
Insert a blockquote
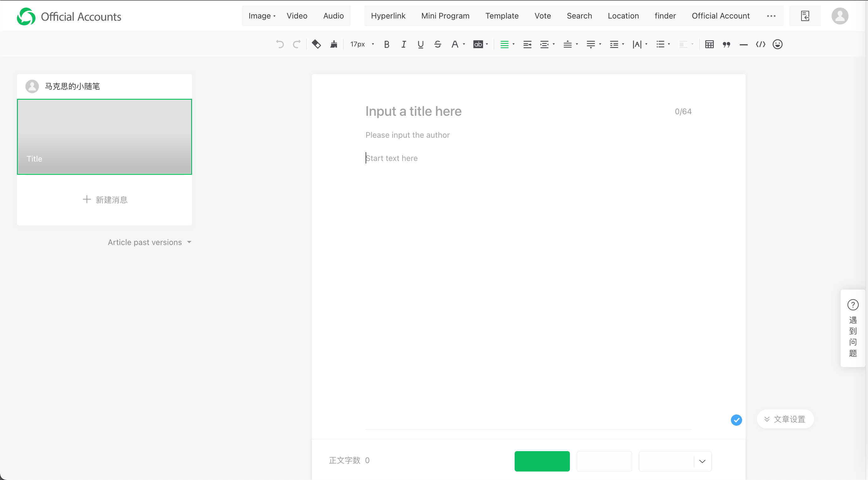click(726, 44)
